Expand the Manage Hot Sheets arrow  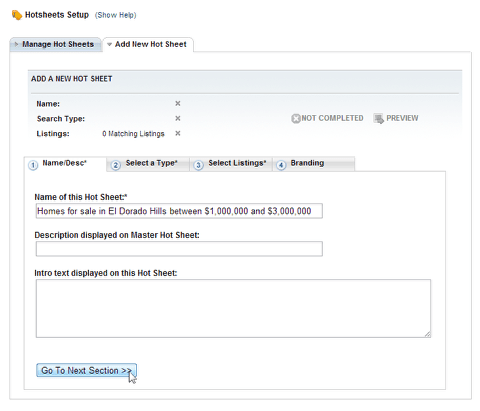tap(16, 44)
